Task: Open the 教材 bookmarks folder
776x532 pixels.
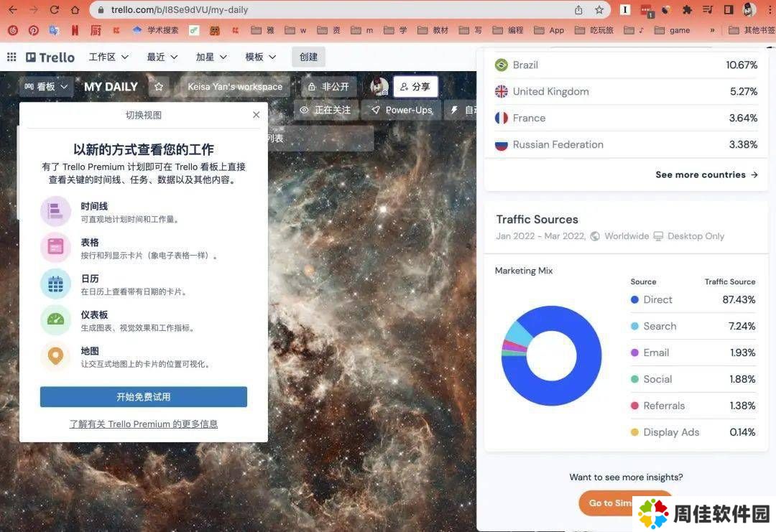Action: pyautogui.click(x=433, y=30)
